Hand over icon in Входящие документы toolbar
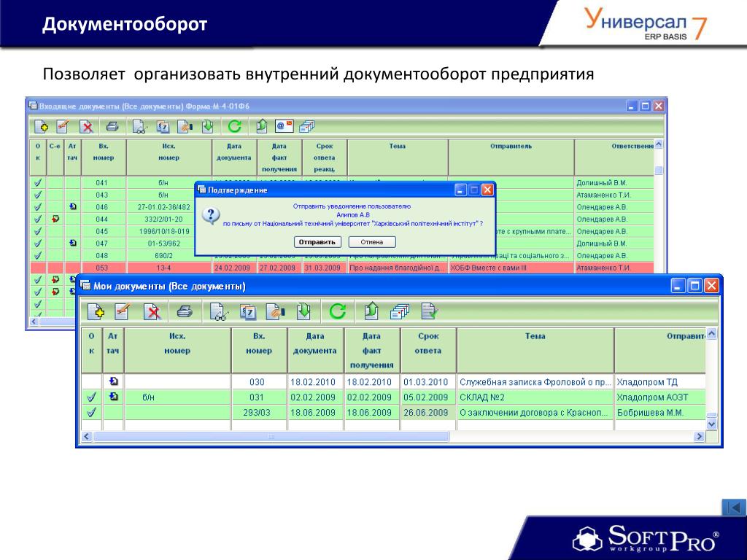Viewport: 747px width, 560px height. pyautogui.click(x=185, y=127)
